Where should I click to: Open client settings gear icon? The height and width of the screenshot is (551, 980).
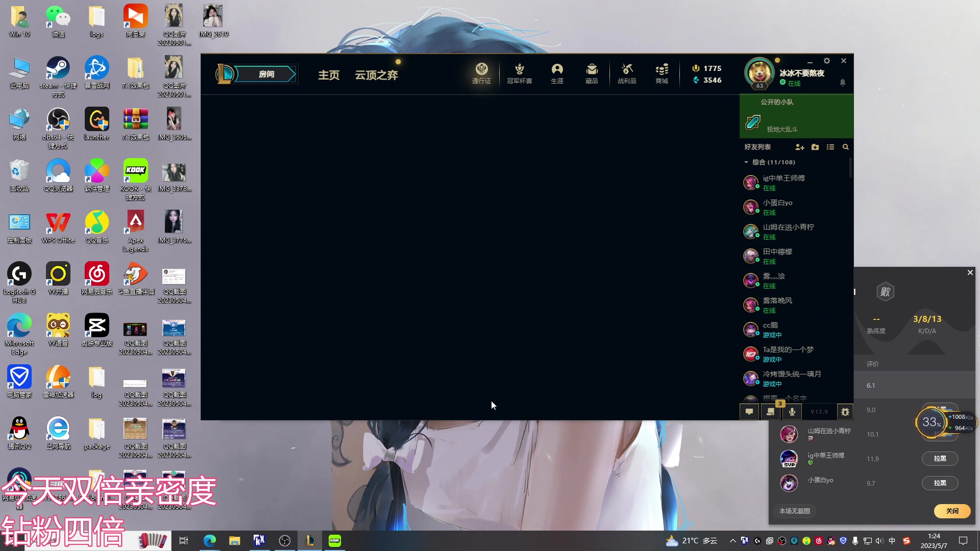click(x=827, y=61)
